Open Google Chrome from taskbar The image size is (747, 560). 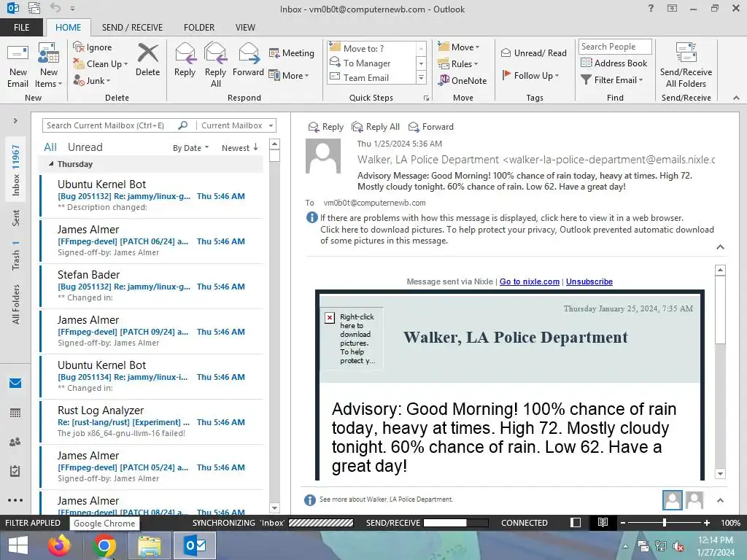pyautogui.click(x=104, y=545)
